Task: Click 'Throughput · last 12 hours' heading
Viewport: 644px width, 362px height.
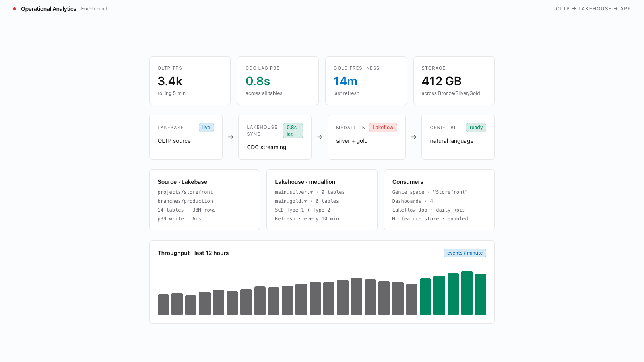Action: (193, 253)
